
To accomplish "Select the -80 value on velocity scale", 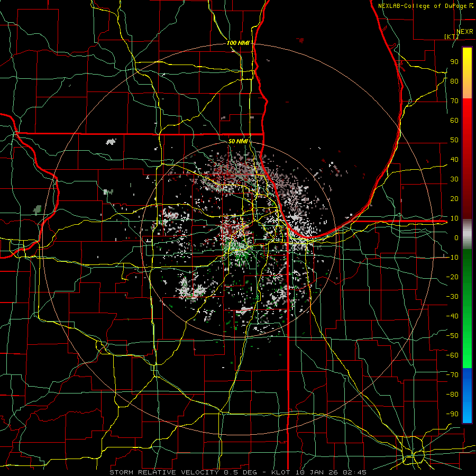I will 452,395.
